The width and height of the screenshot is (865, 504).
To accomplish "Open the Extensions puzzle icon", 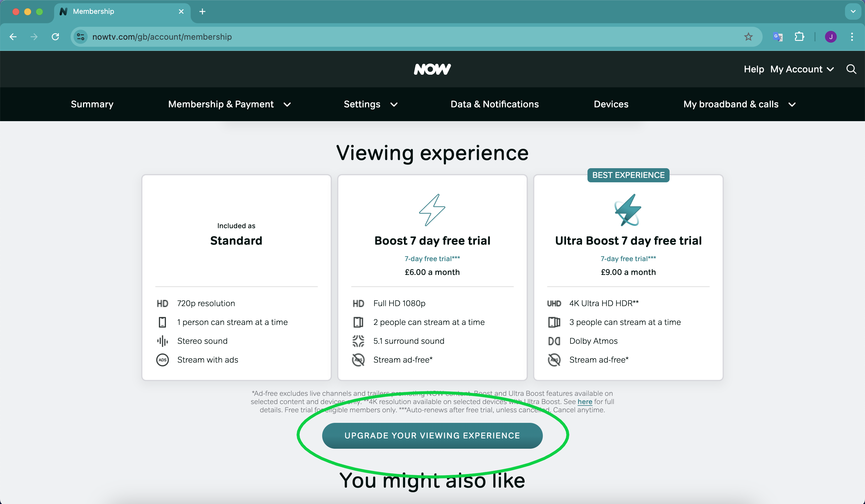I will tap(799, 37).
